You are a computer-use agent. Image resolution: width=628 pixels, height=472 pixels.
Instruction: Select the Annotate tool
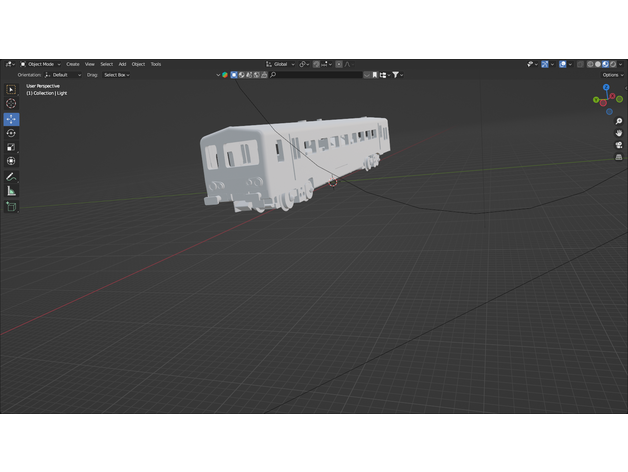click(x=11, y=176)
